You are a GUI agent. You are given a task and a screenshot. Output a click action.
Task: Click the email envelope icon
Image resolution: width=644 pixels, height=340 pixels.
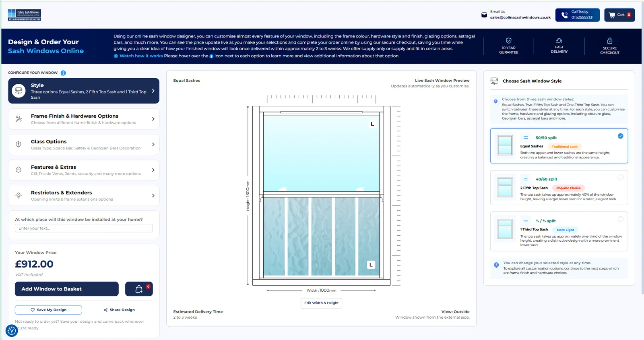(x=484, y=15)
